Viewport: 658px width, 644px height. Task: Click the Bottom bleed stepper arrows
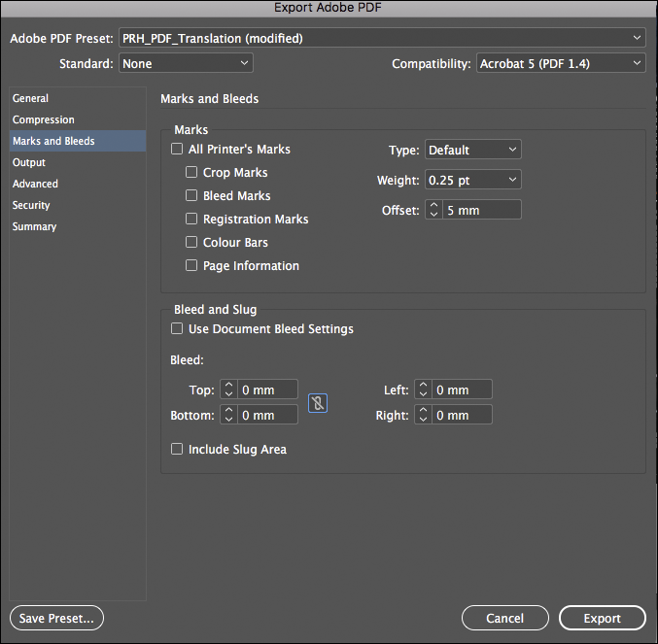coord(228,415)
